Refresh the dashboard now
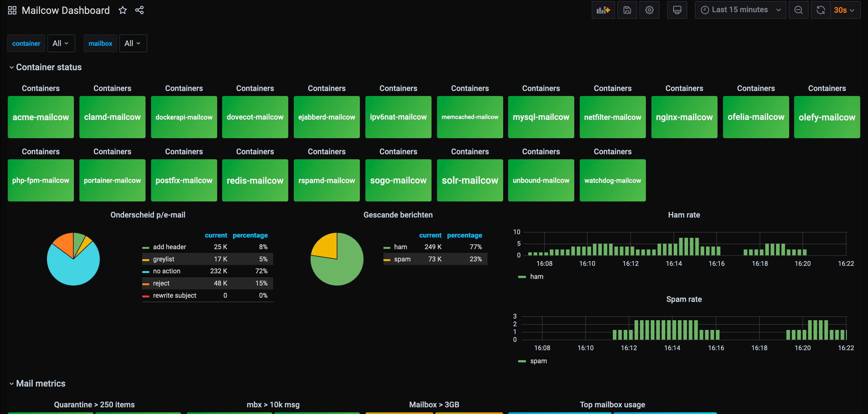 click(x=821, y=10)
